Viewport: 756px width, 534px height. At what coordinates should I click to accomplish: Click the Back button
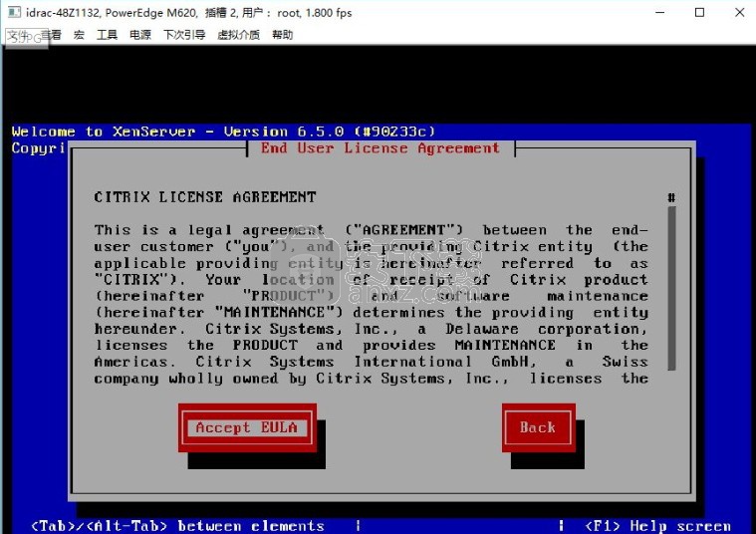point(539,427)
